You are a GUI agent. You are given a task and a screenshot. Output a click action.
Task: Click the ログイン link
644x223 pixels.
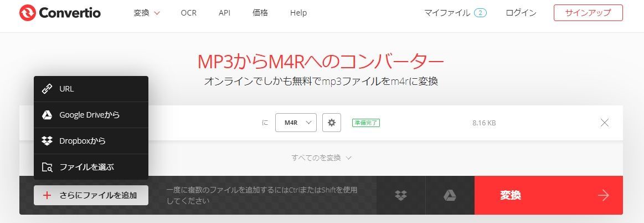(521, 13)
